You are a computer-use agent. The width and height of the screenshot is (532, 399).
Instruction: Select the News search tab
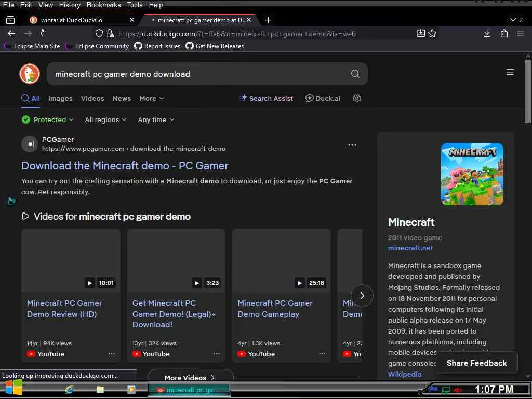[x=122, y=98]
